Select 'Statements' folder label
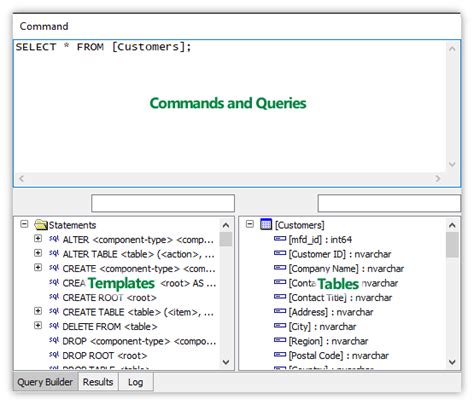 (72, 225)
